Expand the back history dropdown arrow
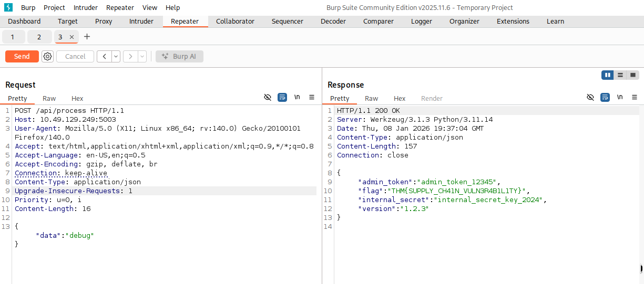Screen dimensions: 644x284 point(116,56)
